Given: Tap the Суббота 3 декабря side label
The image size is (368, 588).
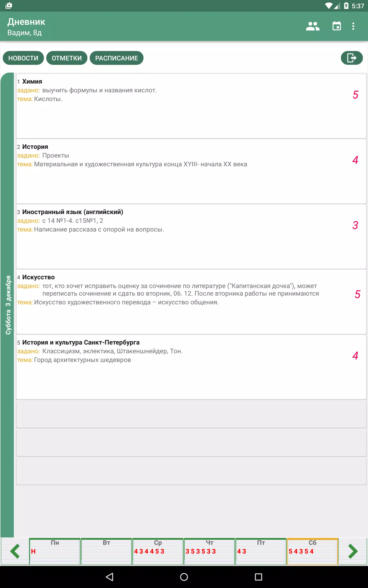Looking at the screenshot, I should coord(8,305).
